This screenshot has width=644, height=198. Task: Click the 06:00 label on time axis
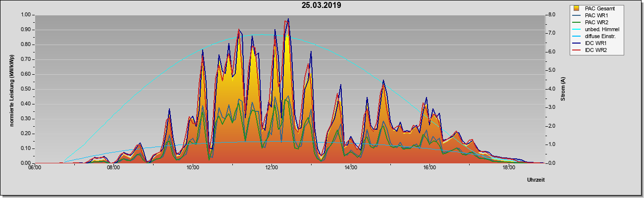coord(35,167)
